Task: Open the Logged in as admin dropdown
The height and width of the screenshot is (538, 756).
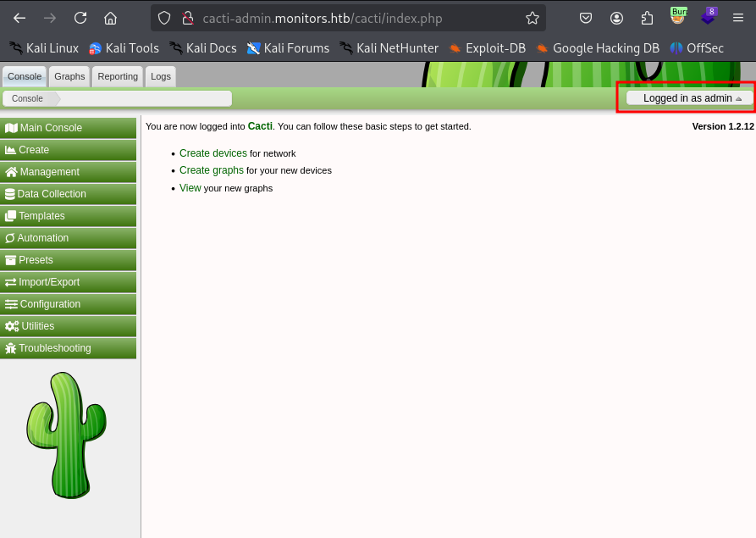Action: click(689, 98)
